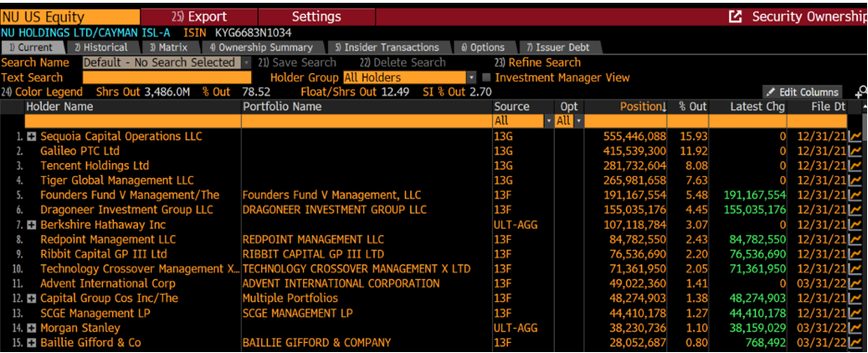Select Tiger Global Management LLC holder name

117,181
